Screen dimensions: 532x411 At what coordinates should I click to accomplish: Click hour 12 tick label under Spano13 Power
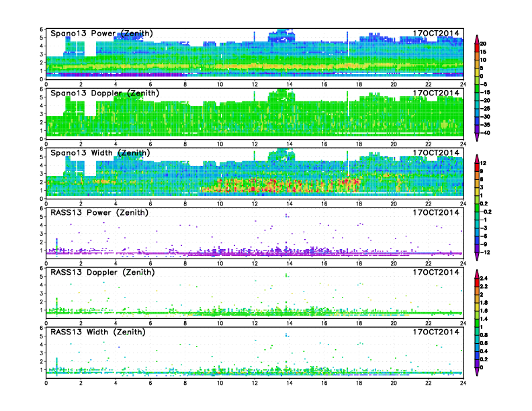(255, 84)
